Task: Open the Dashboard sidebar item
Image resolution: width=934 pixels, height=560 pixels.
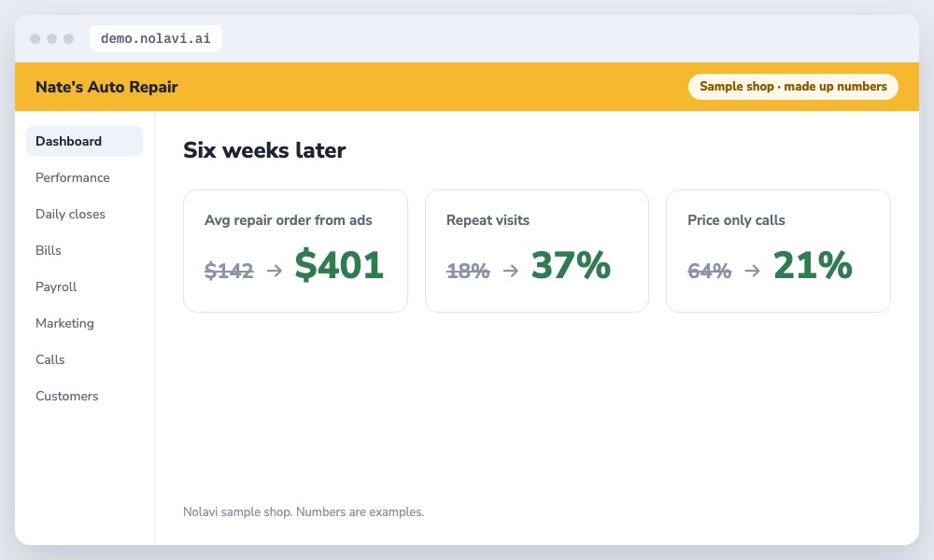Action: pos(84,141)
